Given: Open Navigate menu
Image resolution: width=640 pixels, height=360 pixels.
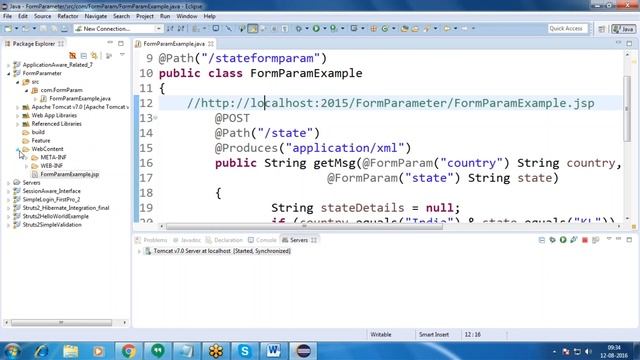Looking at the screenshot, I should [x=96, y=16].
